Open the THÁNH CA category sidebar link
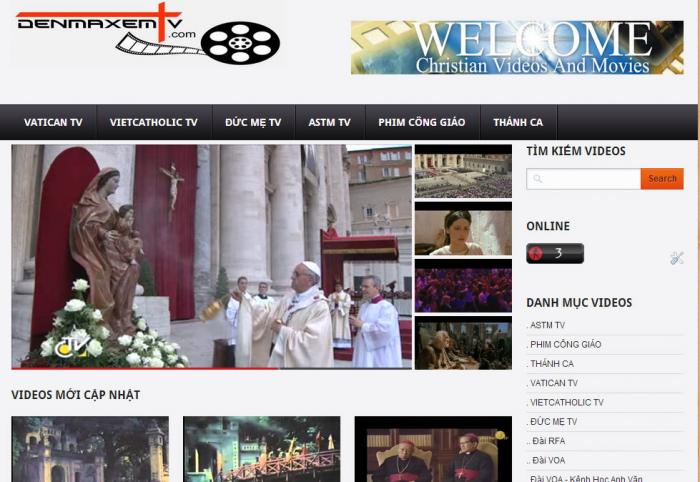700x482 pixels. click(x=552, y=363)
